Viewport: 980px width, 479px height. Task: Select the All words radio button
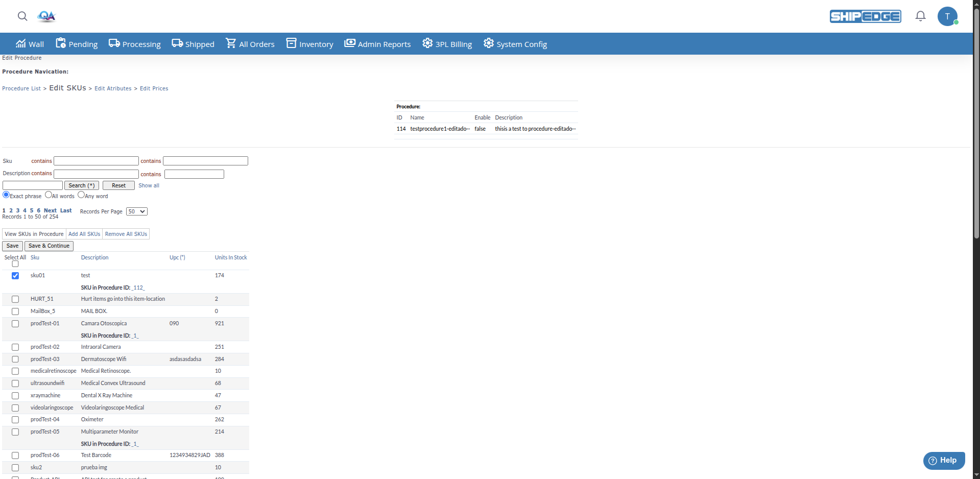pyautogui.click(x=49, y=195)
